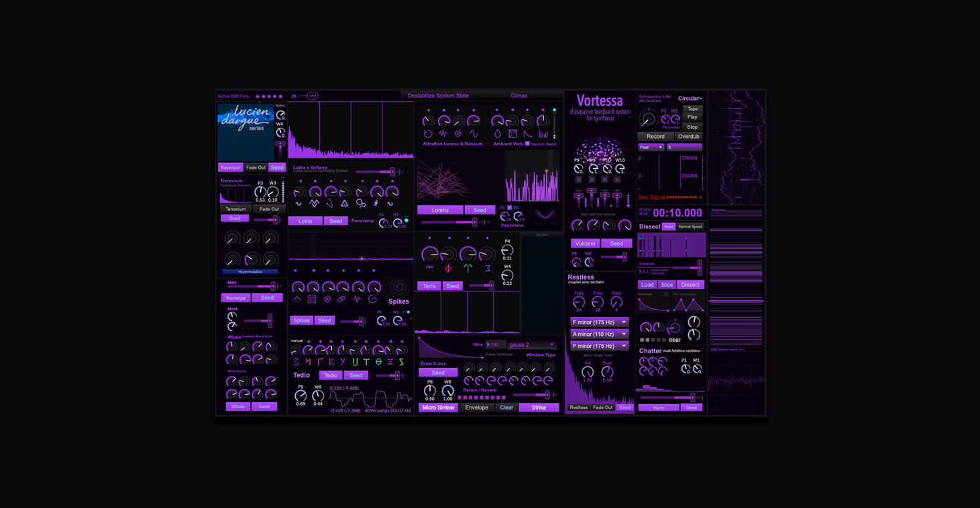Click the green tree icon near the Terra knobs
Viewport: 980px width, 508px height.
pyautogui.click(x=468, y=268)
